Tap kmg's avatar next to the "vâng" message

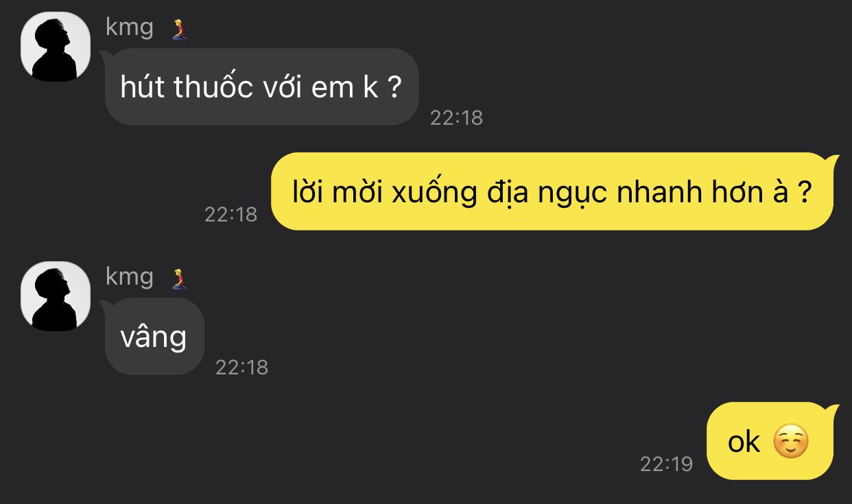coord(56,296)
